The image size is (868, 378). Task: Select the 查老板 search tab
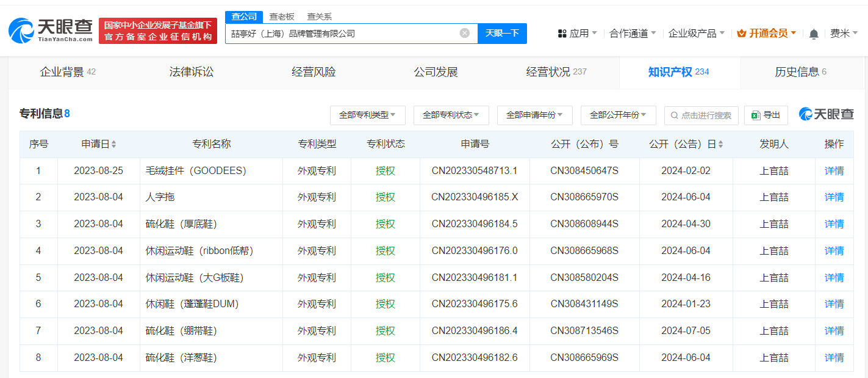click(x=281, y=16)
